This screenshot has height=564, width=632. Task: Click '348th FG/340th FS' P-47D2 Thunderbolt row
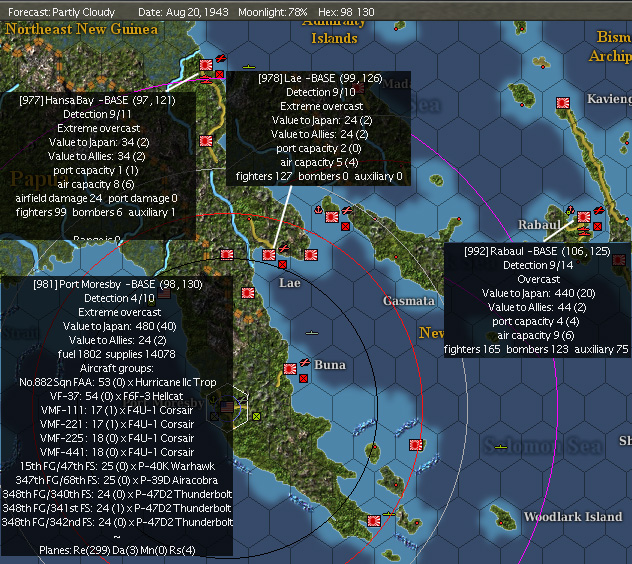[117, 494]
